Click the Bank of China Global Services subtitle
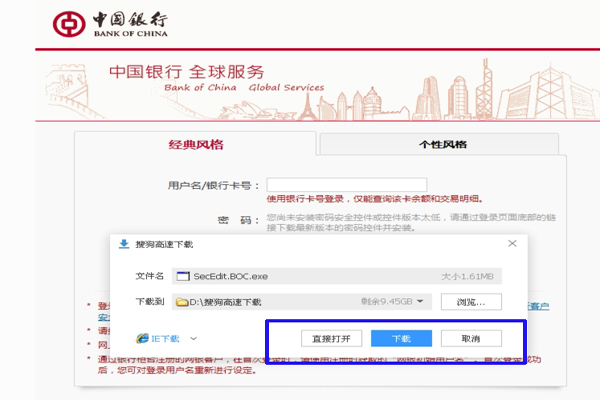The image size is (600, 400). click(x=244, y=88)
